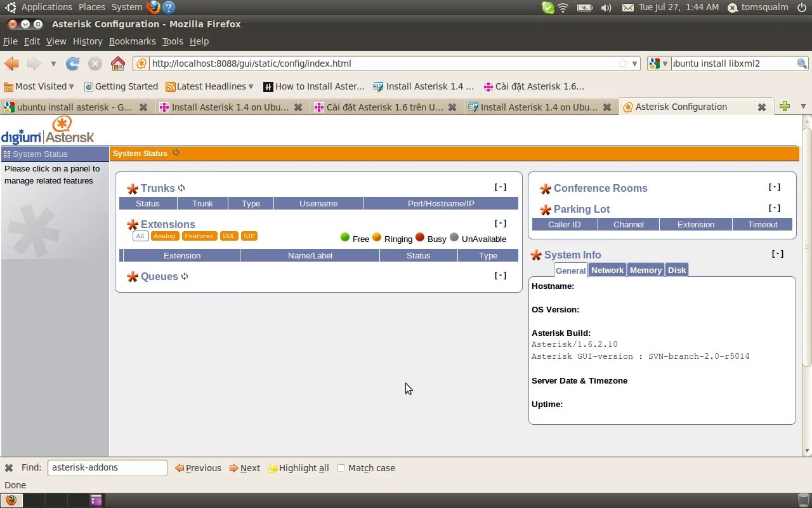
Task: Open the Tools menu
Action: click(x=173, y=41)
